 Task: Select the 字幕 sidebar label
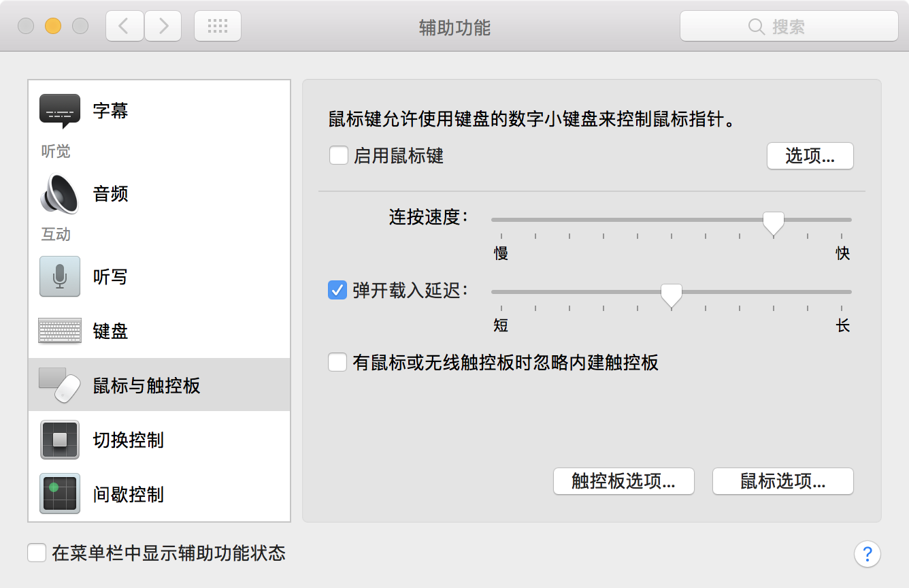tap(111, 111)
